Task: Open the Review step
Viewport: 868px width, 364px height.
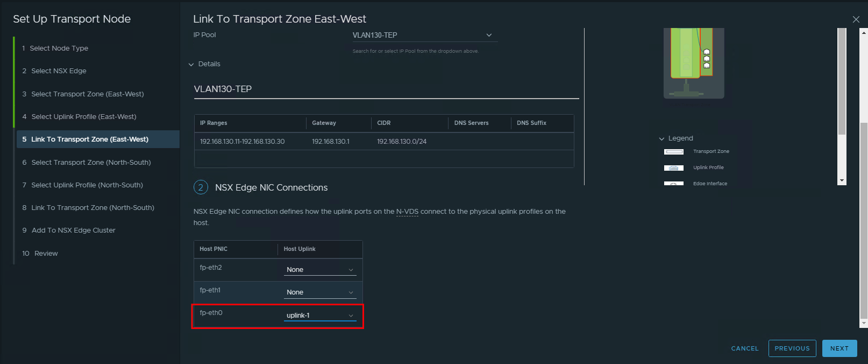Action: 46,254
